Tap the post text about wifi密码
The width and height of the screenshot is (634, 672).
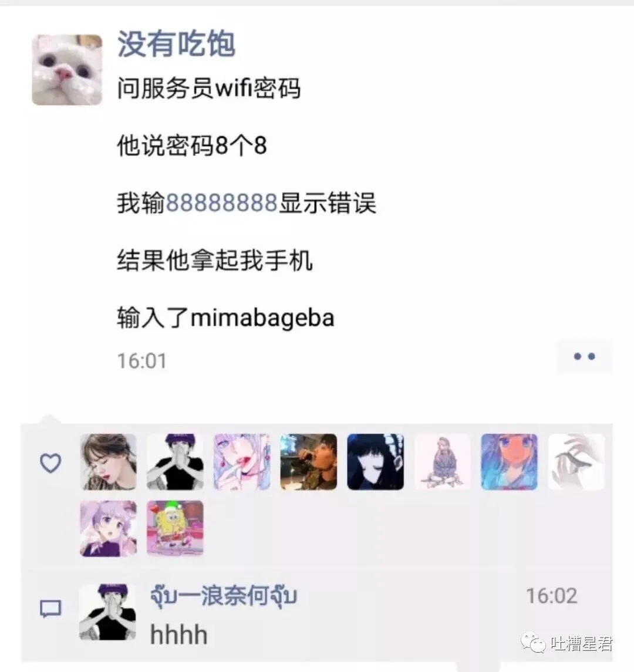click(x=209, y=88)
